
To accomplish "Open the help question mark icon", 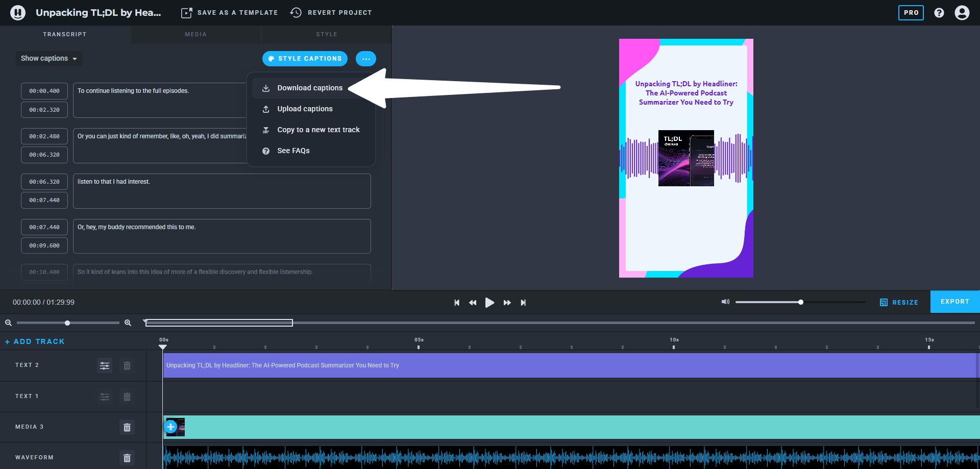I will click(939, 13).
